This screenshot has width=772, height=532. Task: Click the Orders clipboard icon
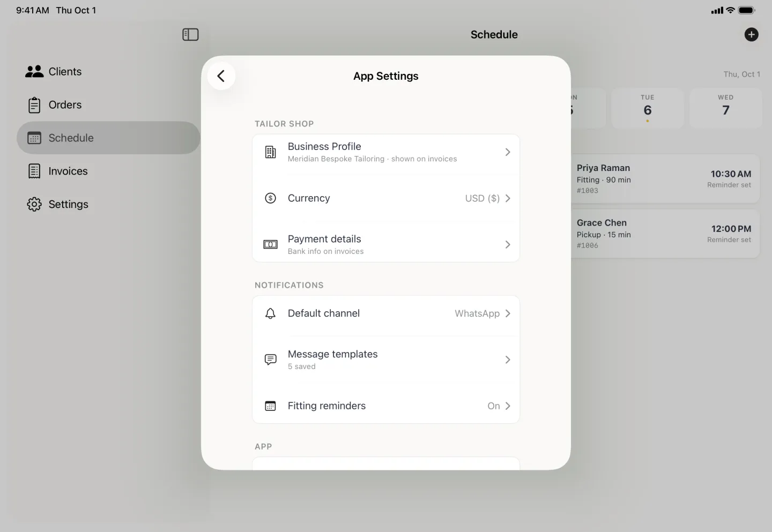point(34,105)
